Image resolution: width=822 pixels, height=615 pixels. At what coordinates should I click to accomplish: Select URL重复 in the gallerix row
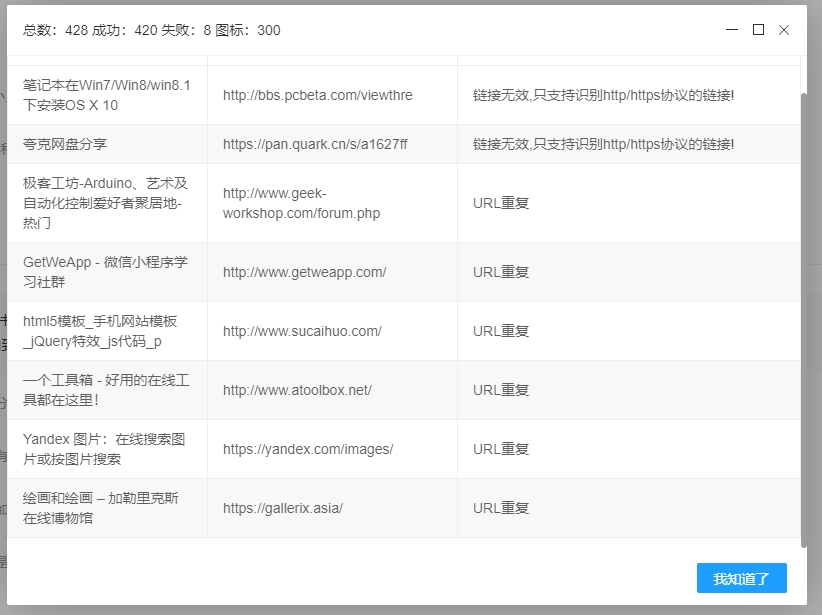[x=501, y=508]
